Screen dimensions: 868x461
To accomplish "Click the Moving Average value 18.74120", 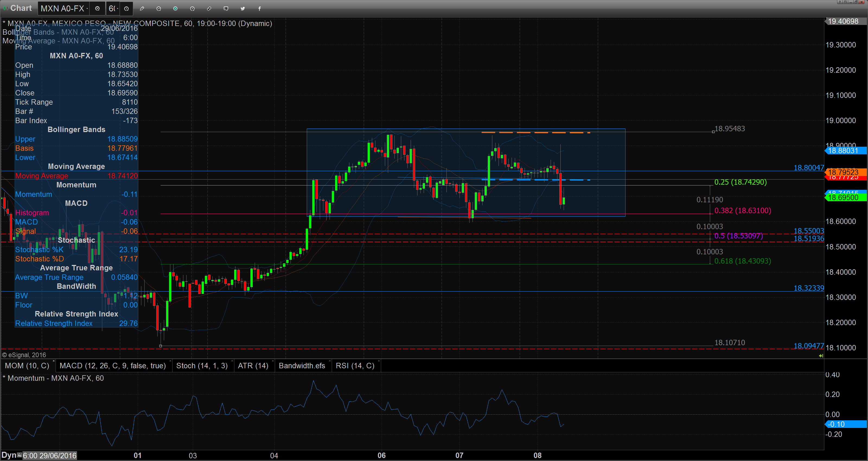I will [x=122, y=176].
